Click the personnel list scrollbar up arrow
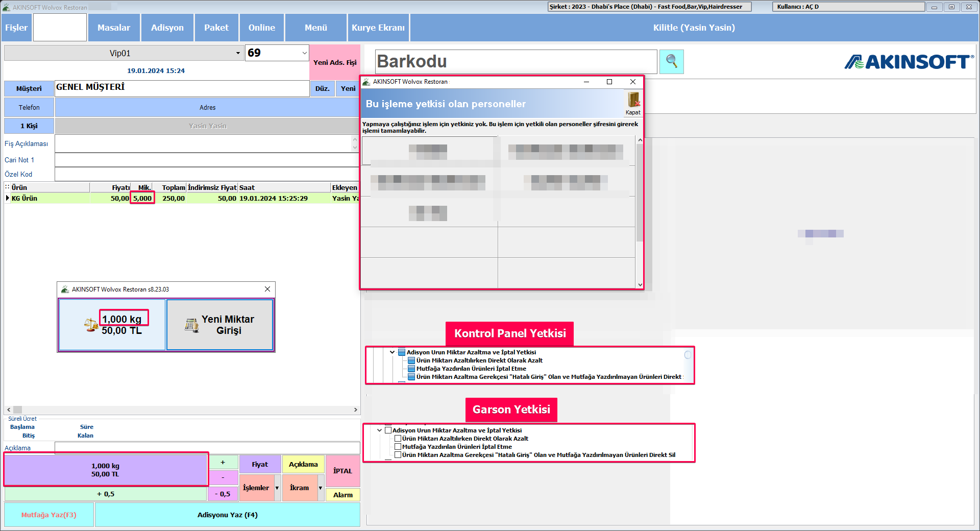Screen dimensions: 980x531 tap(640, 140)
